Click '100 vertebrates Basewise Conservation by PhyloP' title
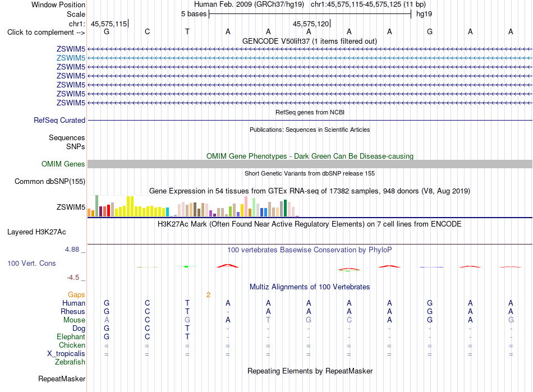The height and width of the screenshot is (392, 533). click(x=310, y=250)
